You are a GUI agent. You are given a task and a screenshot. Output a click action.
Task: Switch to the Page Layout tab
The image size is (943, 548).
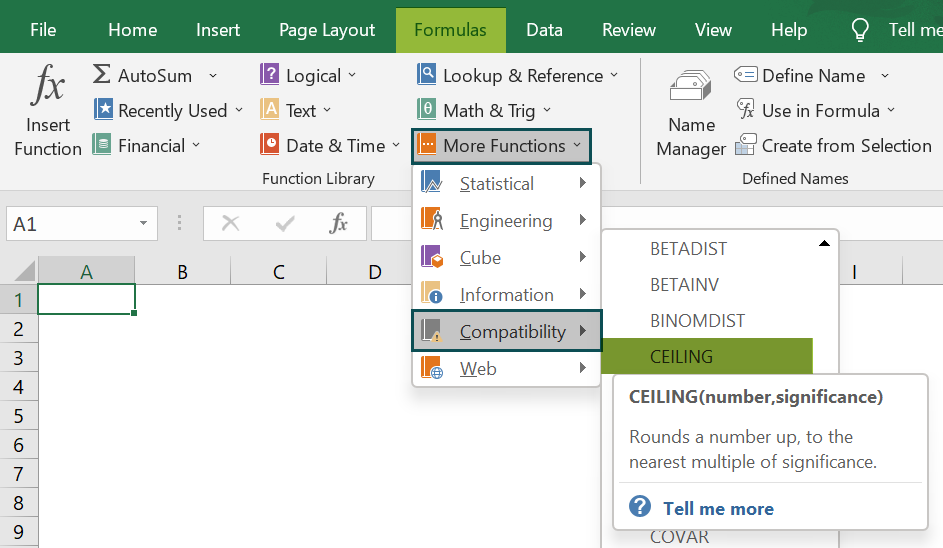click(x=327, y=30)
